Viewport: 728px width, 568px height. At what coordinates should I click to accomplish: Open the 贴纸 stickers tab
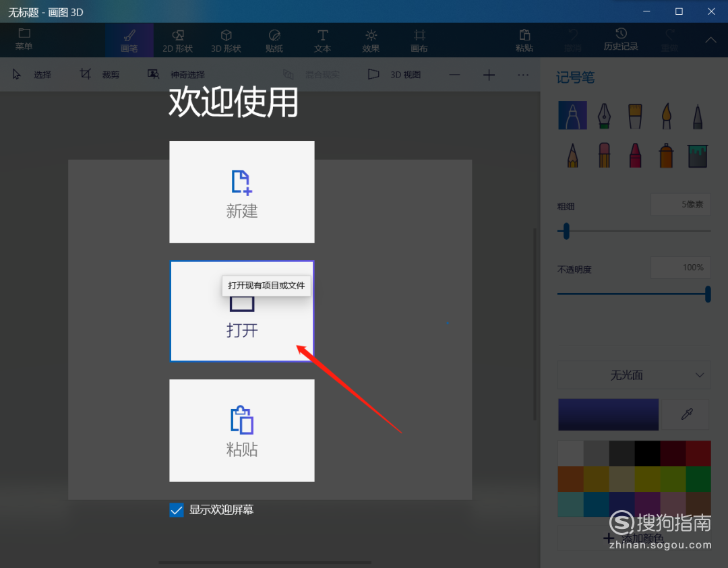pyautogui.click(x=274, y=40)
